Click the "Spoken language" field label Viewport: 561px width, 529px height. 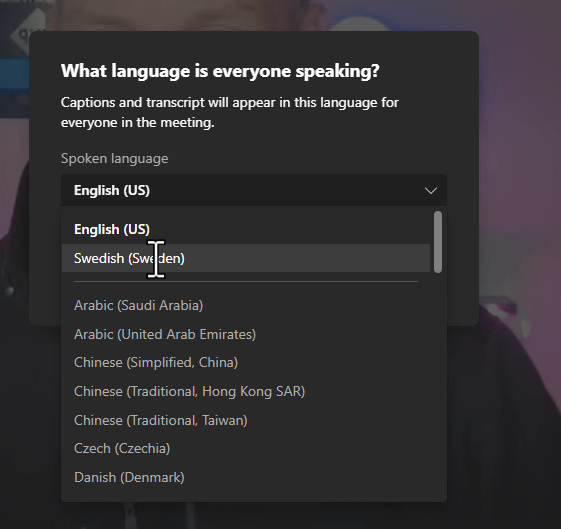coord(114,158)
